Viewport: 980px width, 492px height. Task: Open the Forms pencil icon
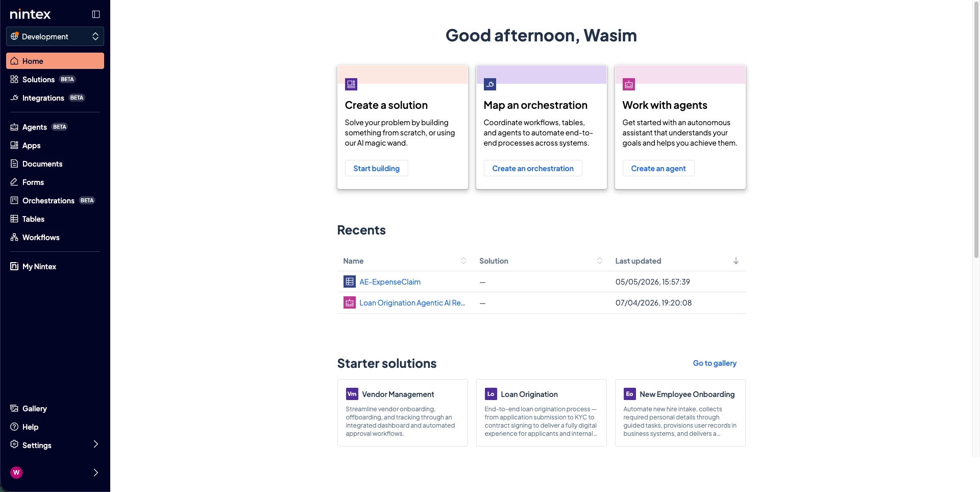pos(14,182)
